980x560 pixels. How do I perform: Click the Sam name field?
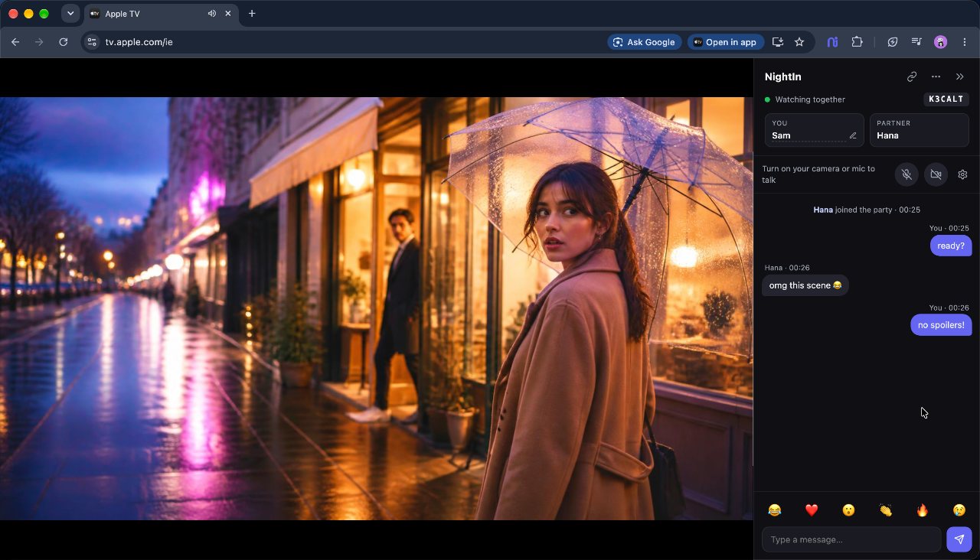(x=815, y=130)
